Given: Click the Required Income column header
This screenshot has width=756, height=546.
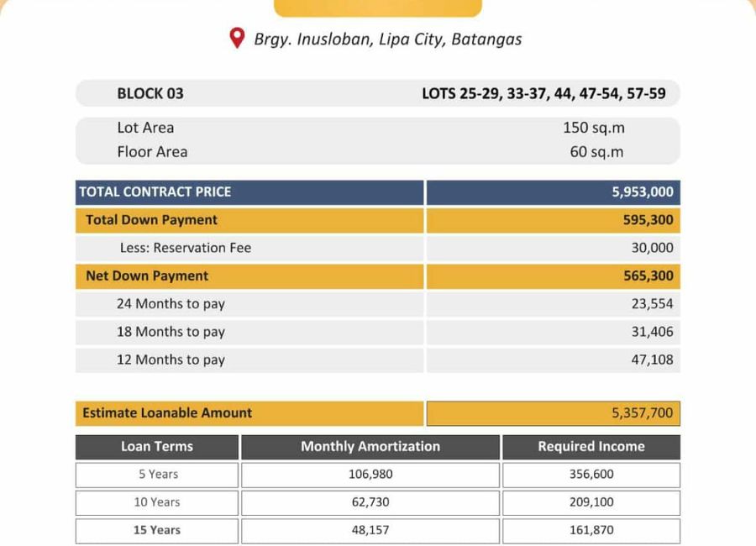Looking at the screenshot, I should (591, 447).
